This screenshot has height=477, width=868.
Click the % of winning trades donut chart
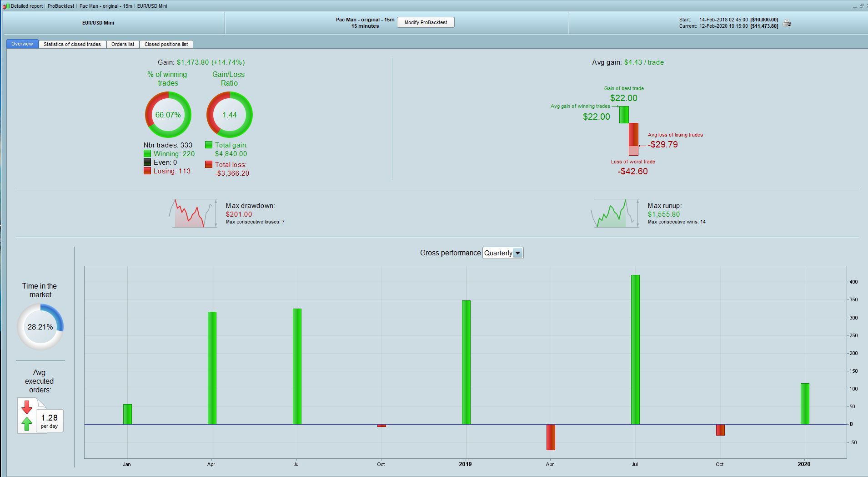tap(168, 115)
